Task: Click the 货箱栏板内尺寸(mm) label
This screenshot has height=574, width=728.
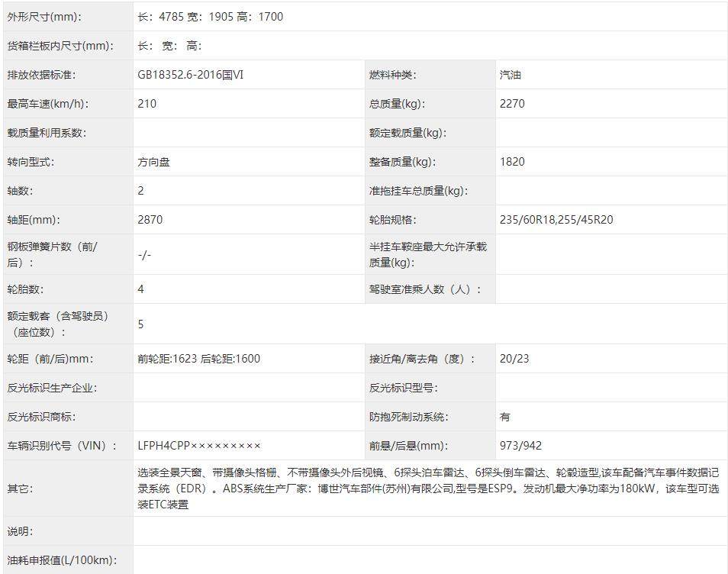Action: click(60, 46)
